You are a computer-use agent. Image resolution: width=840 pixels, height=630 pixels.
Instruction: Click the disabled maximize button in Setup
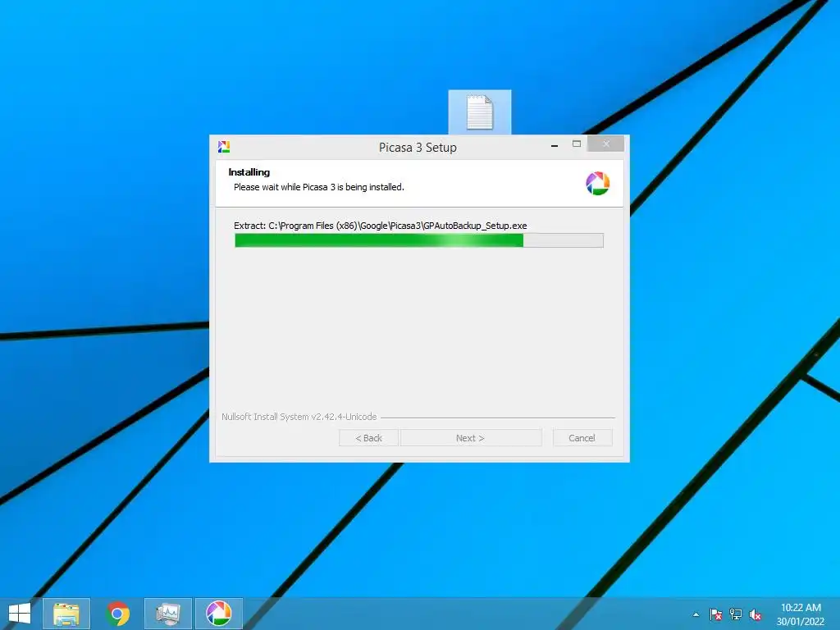click(x=577, y=144)
